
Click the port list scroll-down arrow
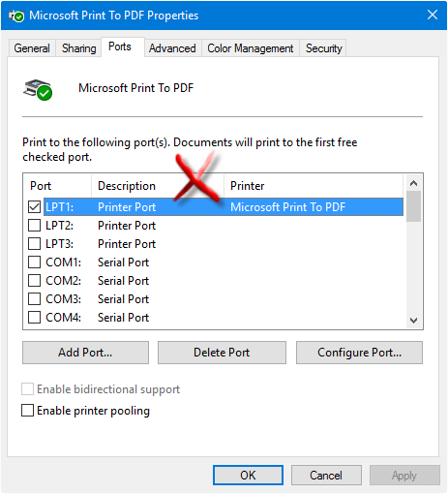[413, 321]
